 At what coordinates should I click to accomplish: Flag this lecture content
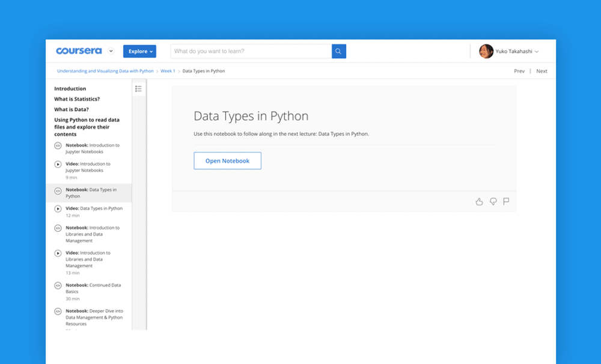pos(507,202)
